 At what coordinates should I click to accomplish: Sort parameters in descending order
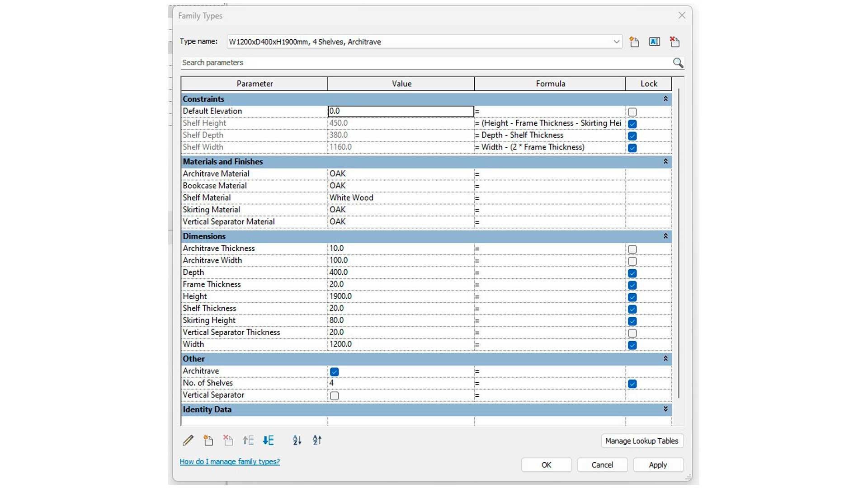click(317, 441)
